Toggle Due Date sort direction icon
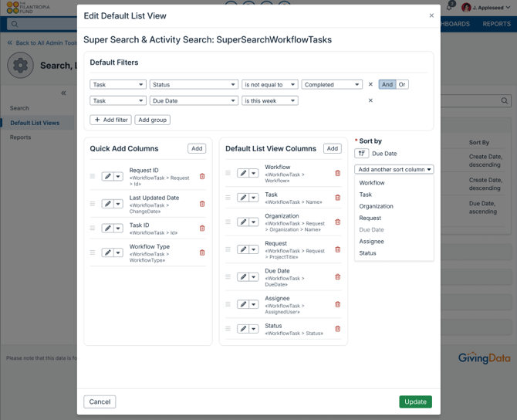The image size is (517, 420). (362, 154)
